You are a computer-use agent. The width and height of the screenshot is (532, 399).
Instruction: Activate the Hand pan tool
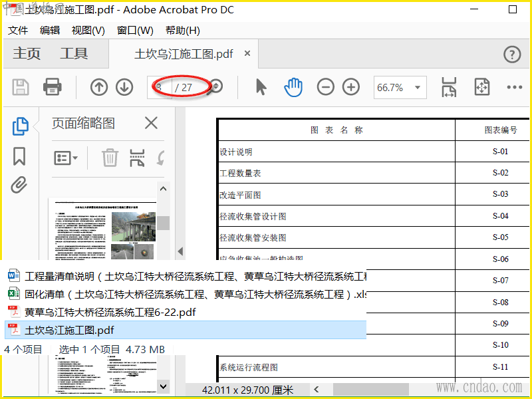pyautogui.click(x=293, y=87)
